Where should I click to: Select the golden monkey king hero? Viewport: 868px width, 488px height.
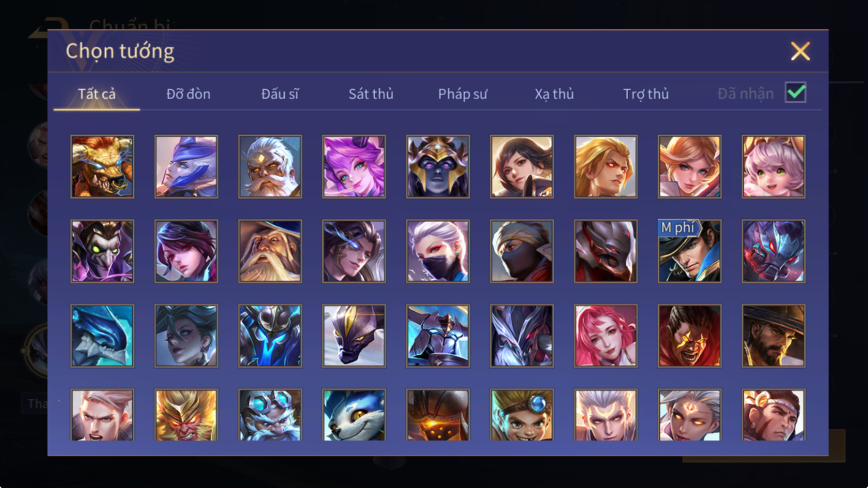pos(186,415)
